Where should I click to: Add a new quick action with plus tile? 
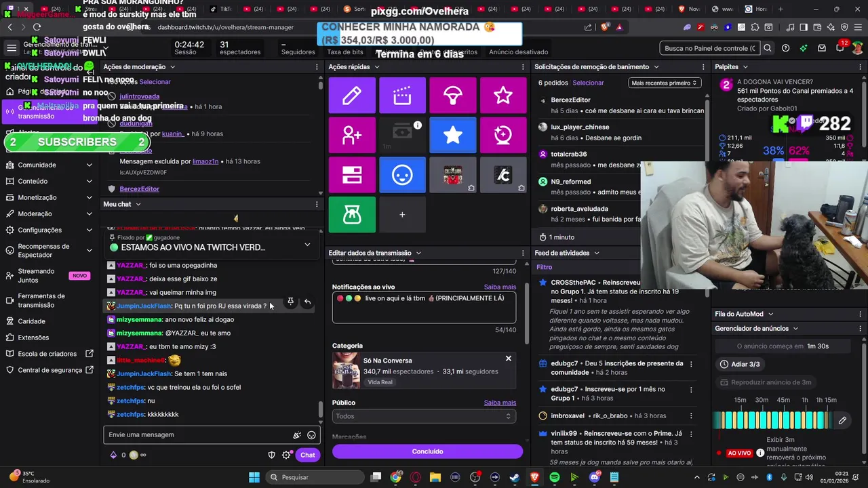coord(402,215)
